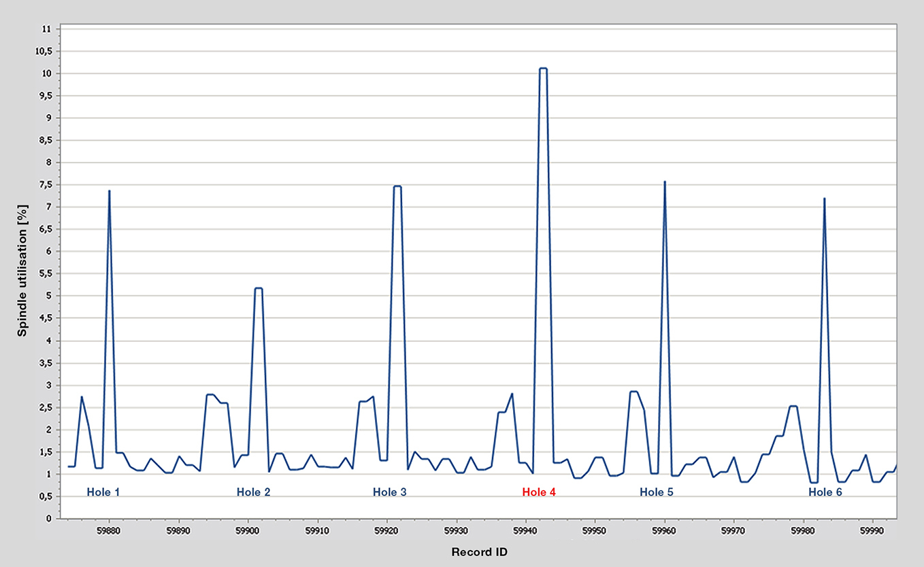Click y-axis tick label 4

coord(48,341)
